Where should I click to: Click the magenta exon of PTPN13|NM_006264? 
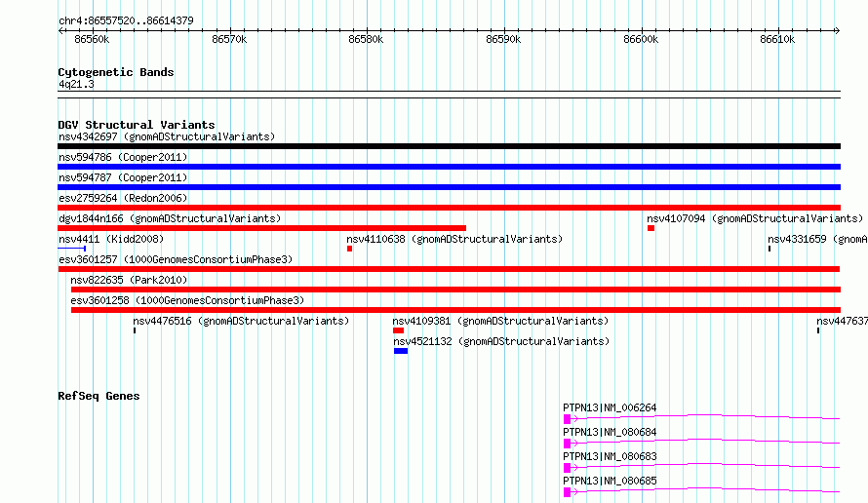567,419
